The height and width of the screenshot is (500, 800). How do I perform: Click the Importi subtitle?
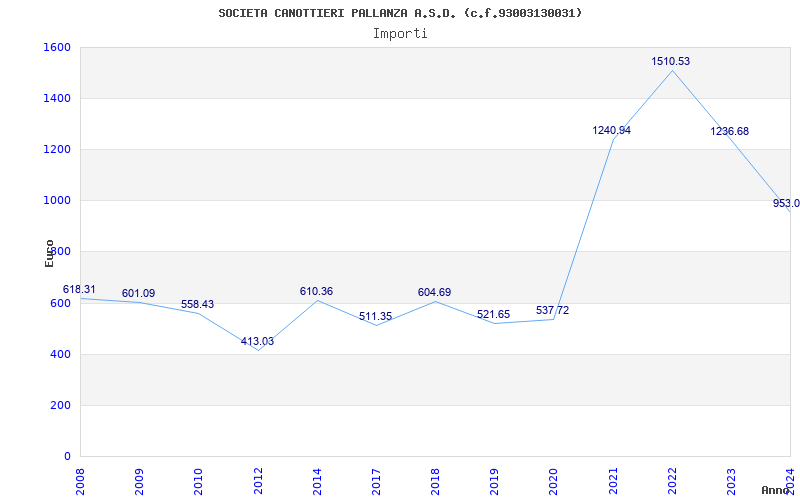(x=400, y=33)
